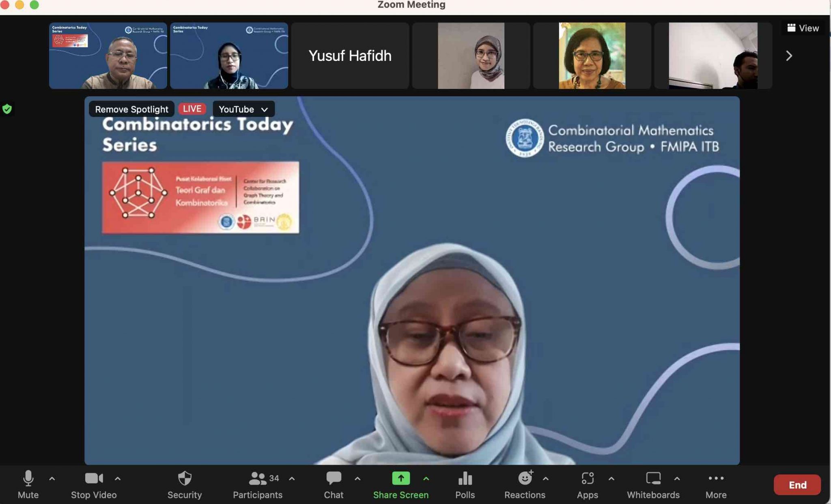Expand the Share Screen options chevron
This screenshot has height=504, width=831.
coord(426,479)
